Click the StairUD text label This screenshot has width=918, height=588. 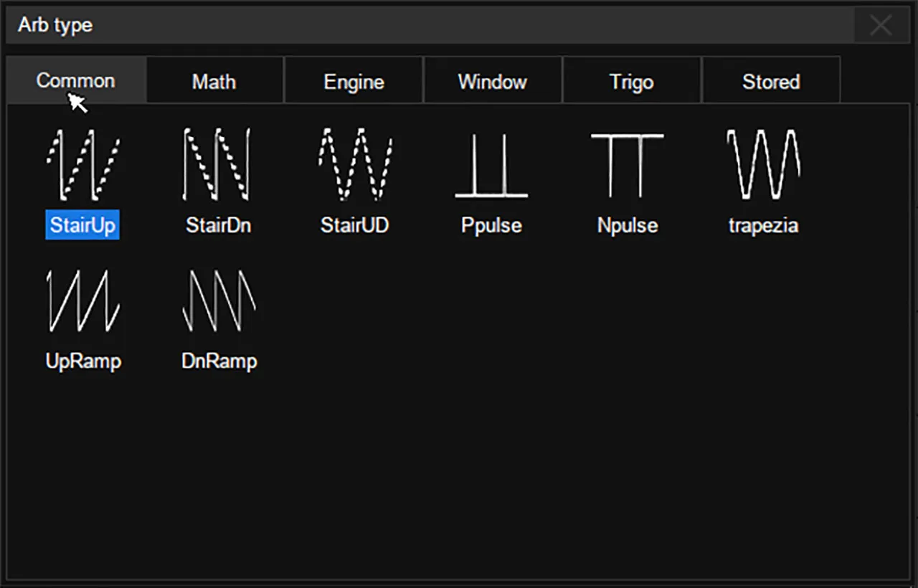point(354,225)
